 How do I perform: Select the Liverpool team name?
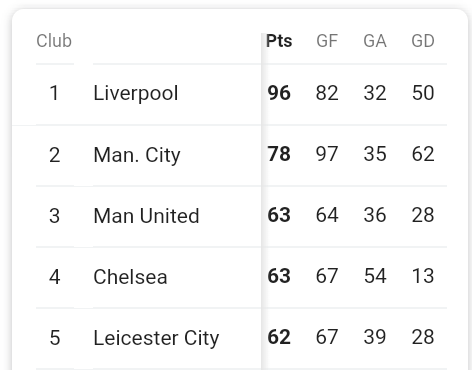[x=136, y=93]
